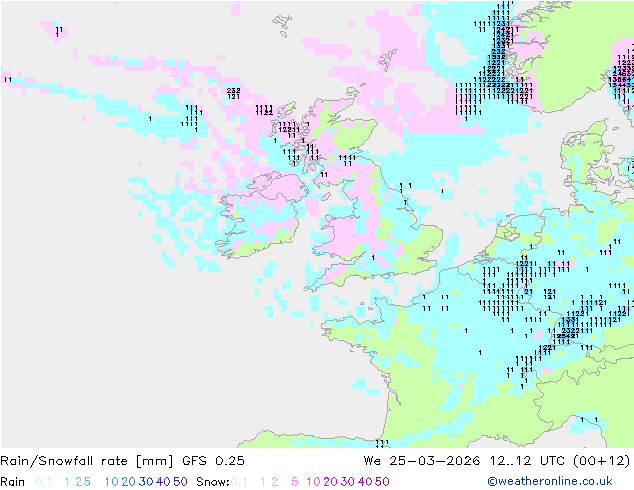Select the Snow 40 legend color value
Image resolution: width=634 pixels, height=490 pixels.
pos(365,482)
